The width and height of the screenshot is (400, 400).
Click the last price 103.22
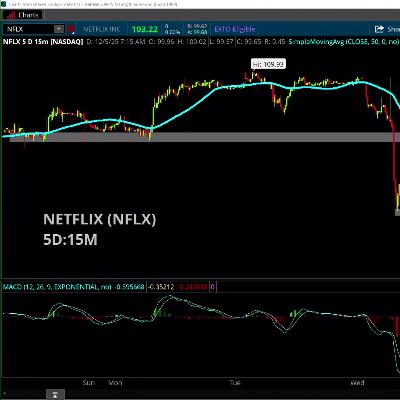pos(145,29)
